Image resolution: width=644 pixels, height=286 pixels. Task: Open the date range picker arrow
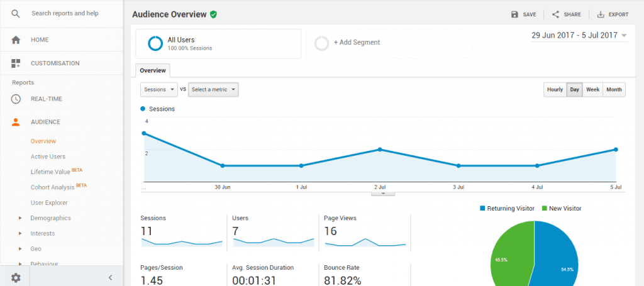pos(624,36)
